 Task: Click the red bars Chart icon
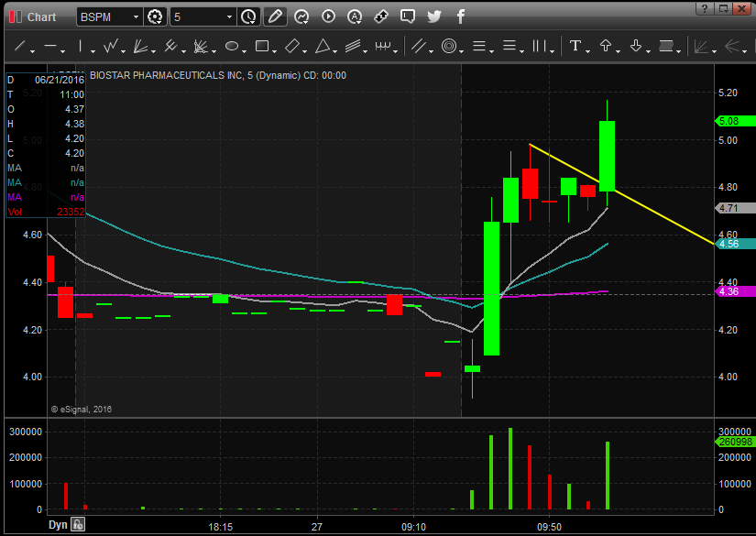tap(16, 16)
